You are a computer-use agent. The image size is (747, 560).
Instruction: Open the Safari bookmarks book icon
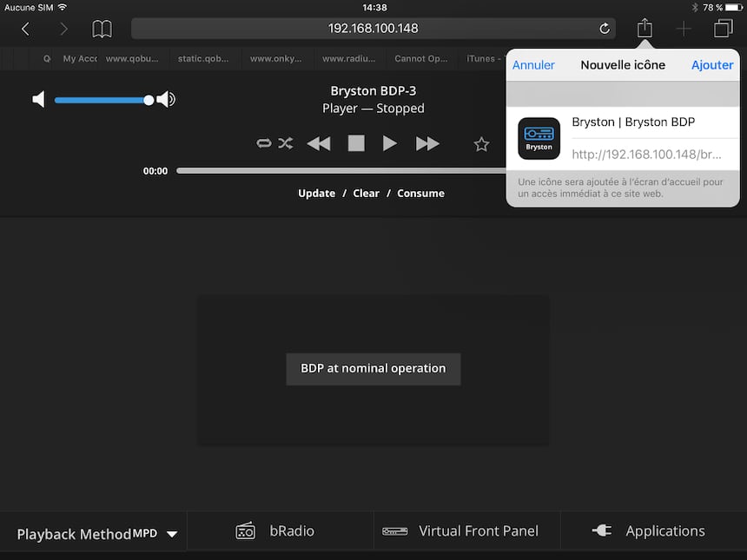point(102,29)
